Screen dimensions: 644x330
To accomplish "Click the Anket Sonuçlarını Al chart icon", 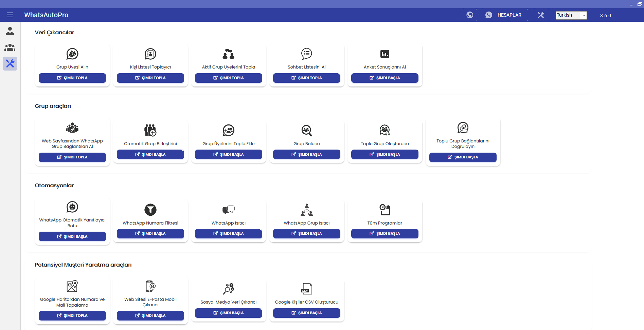I will point(385,54).
